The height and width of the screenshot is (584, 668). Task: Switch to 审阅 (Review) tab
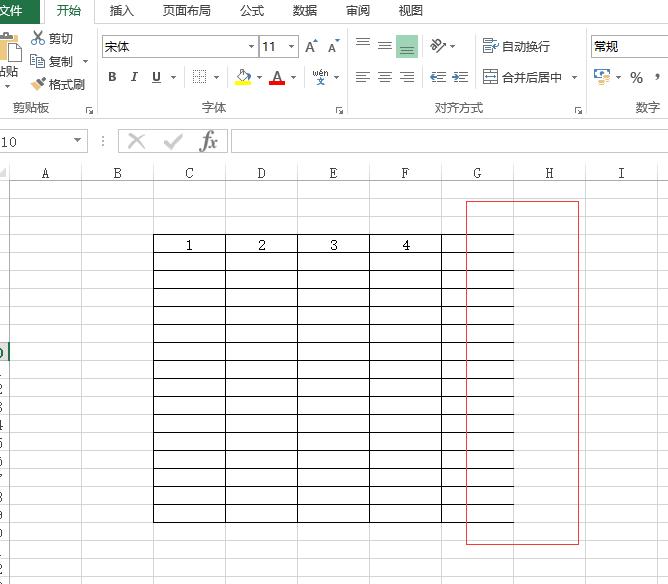tap(357, 11)
